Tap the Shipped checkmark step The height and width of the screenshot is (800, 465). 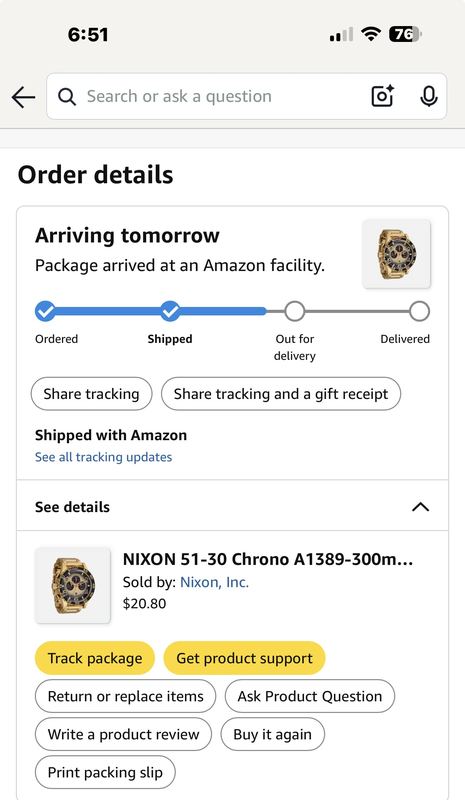tap(170, 311)
